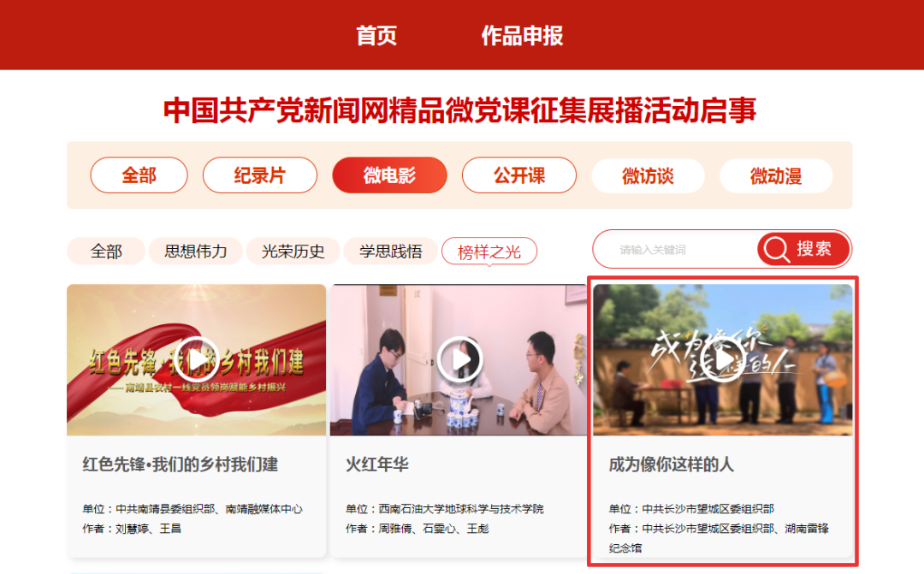Screen dimensions: 924x574
Task: Select the 微访谈 category
Action: coord(648,175)
